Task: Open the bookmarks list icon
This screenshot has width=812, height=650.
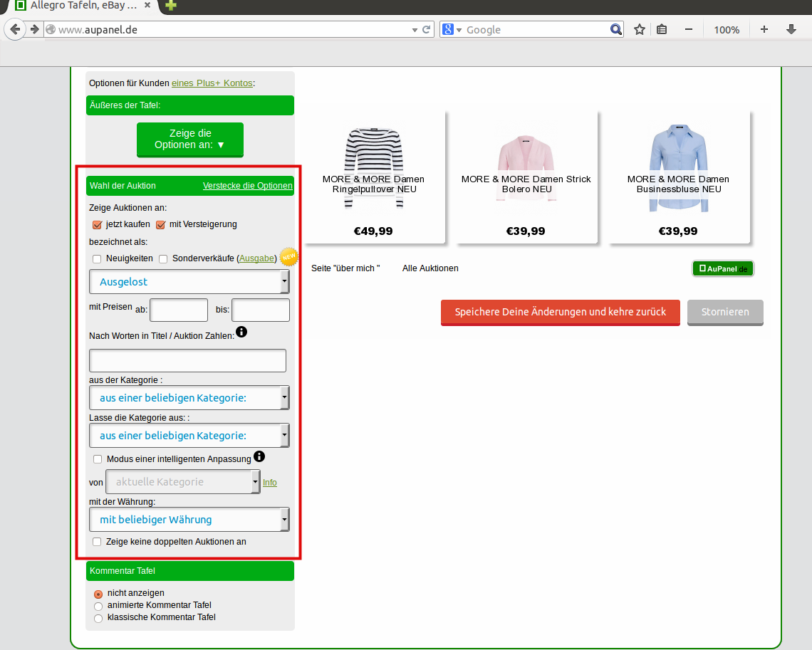Action: pyautogui.click(x=661, y=29)
